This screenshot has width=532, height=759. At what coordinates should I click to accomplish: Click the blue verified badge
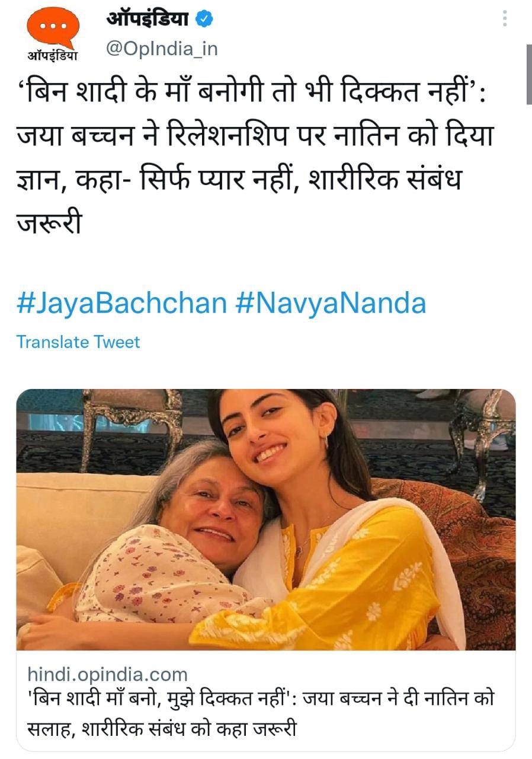(x=204, y=20)
